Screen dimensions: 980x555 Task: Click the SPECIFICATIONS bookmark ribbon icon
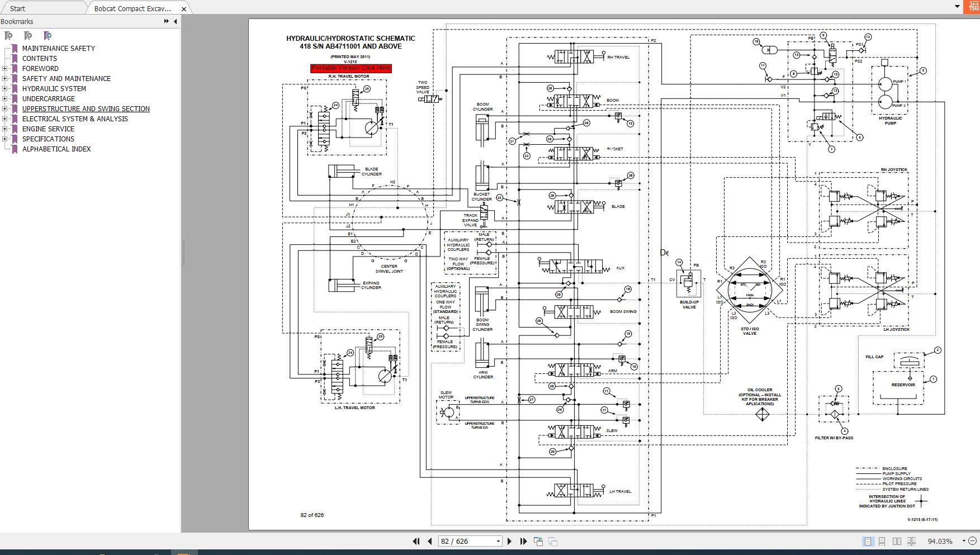(x=15, y=139)
